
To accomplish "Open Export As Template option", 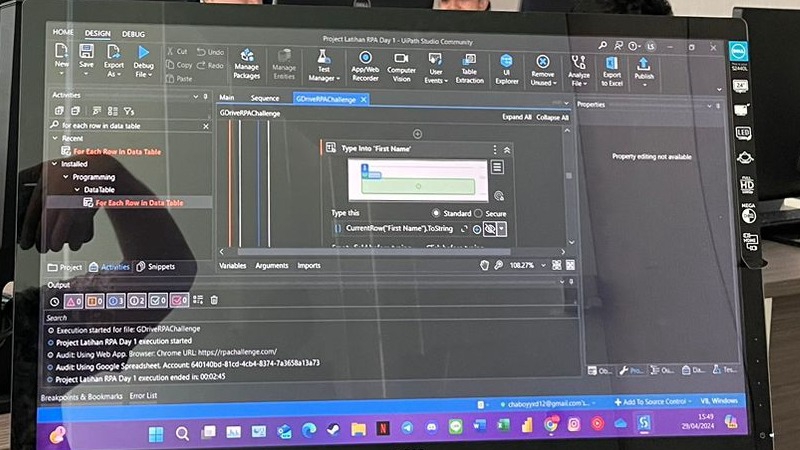I will point(113,60).
